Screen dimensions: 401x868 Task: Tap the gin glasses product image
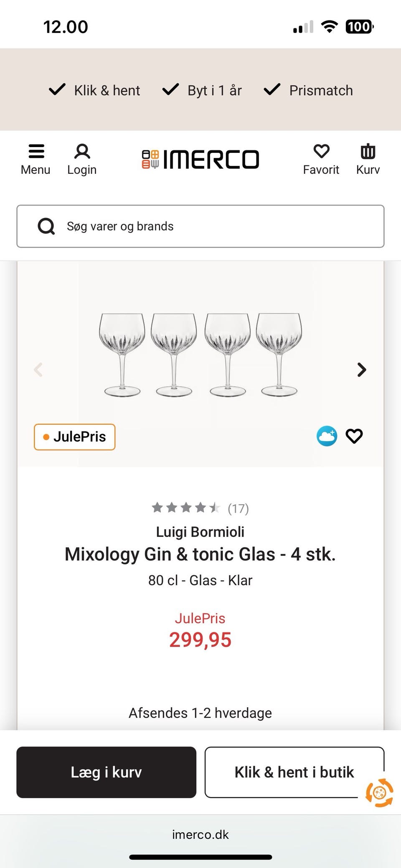tap(200, 354)
